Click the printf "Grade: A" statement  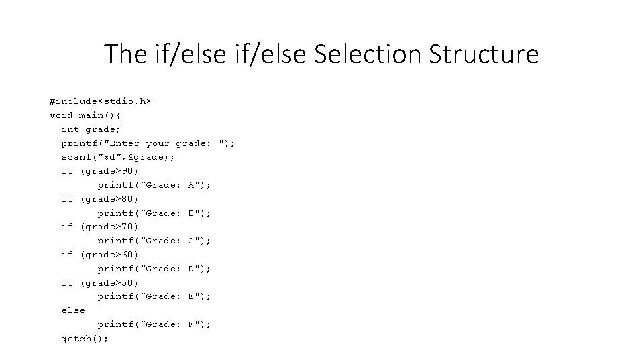tap(154, 184)
